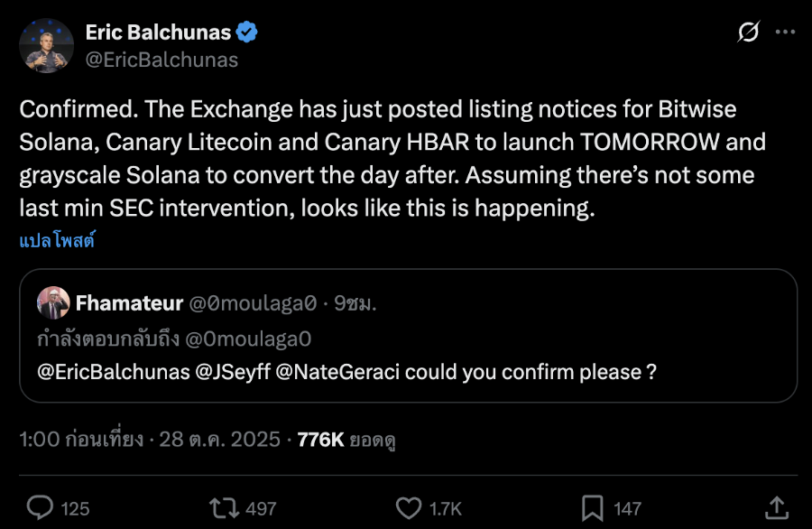This screenshot has height=529, width=812.
Task: Click the Eric Balchunas display name
Action: click(x=158, y=32)
